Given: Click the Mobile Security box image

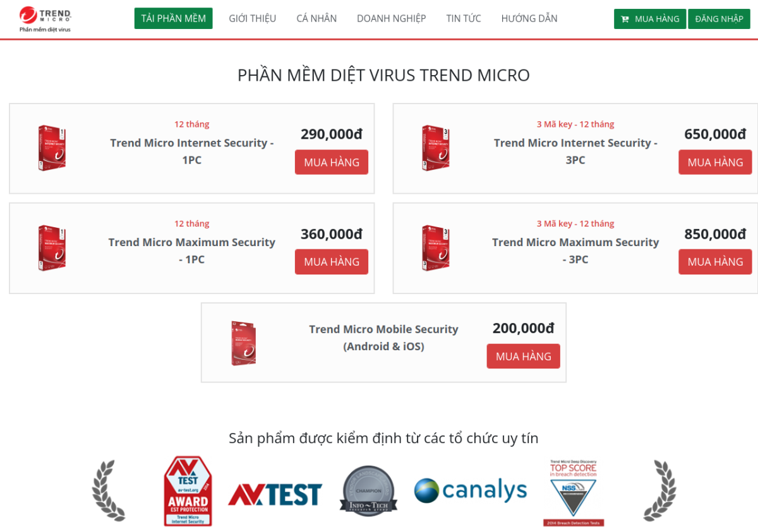Looking at the screenshot, I should (x=244, y=343).
